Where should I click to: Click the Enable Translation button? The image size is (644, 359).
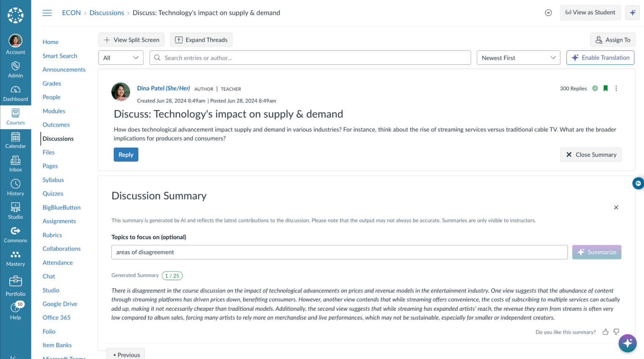point(600,58)
